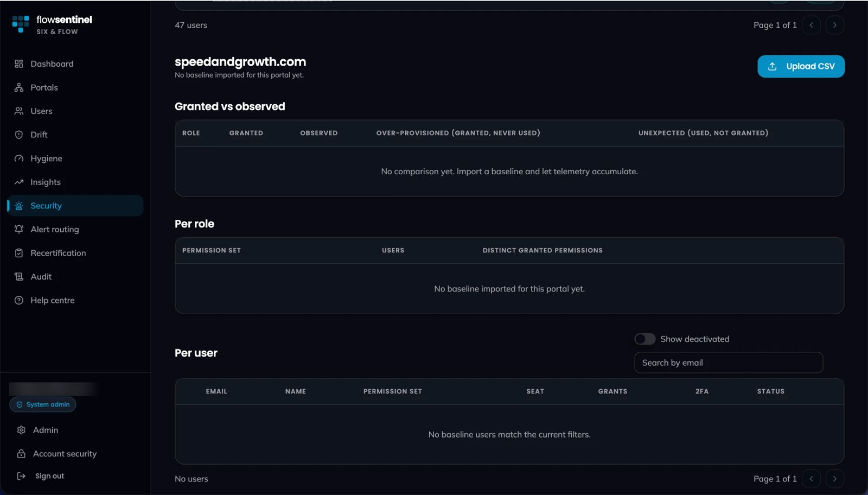Click the flowsentinel logo icon
This screenshot has width=868, height=495.
pyautogui.click(x=21, y=24)
